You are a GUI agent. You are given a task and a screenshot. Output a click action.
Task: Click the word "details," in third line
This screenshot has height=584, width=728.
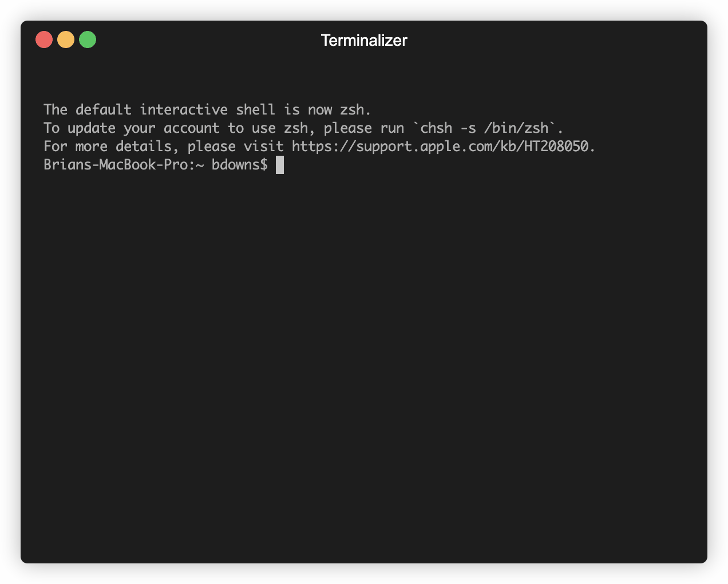[148, 147]
